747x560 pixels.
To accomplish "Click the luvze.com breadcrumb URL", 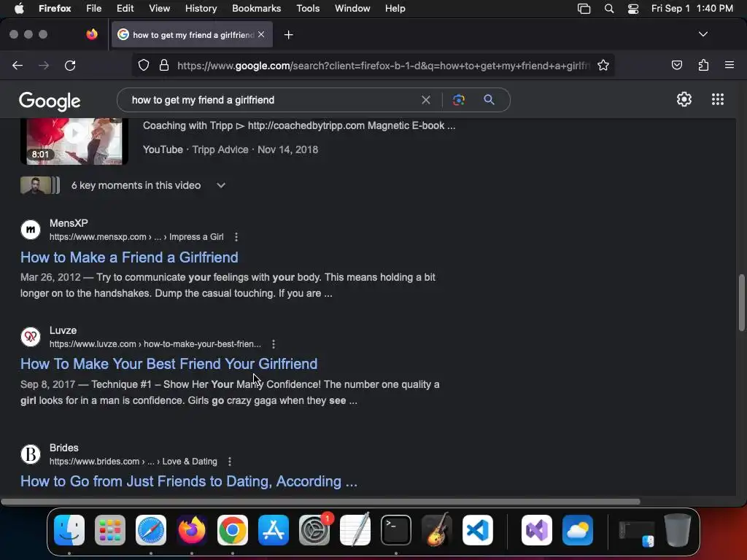I will (x=155, y=344).
